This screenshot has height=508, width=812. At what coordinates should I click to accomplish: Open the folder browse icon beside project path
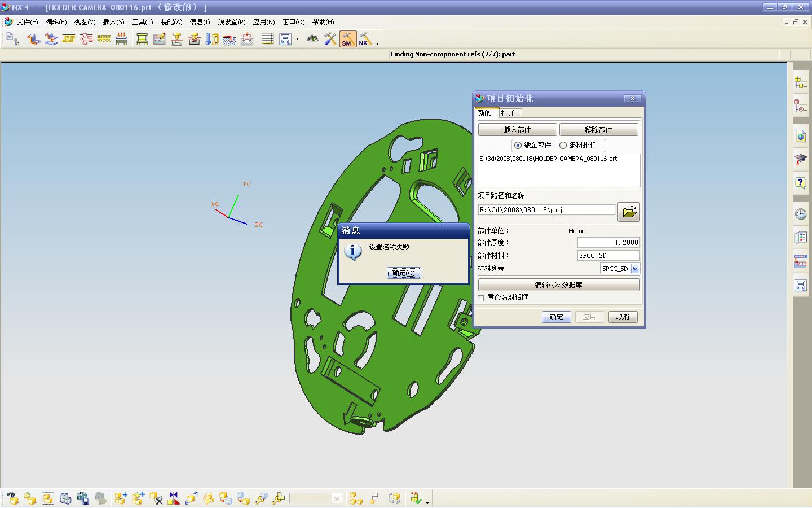pyautogui.click(x=629, y=212)
